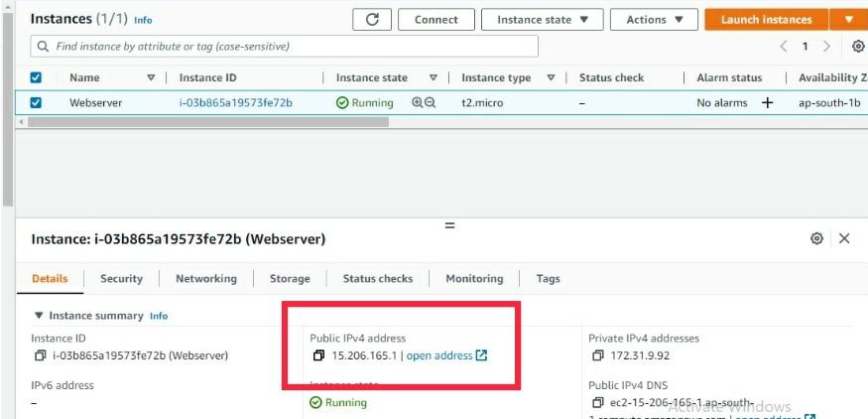Uncheck the Webserver instance checkbox
The height and width of the screenshot is (419, 868).
[x=36, y=102]
